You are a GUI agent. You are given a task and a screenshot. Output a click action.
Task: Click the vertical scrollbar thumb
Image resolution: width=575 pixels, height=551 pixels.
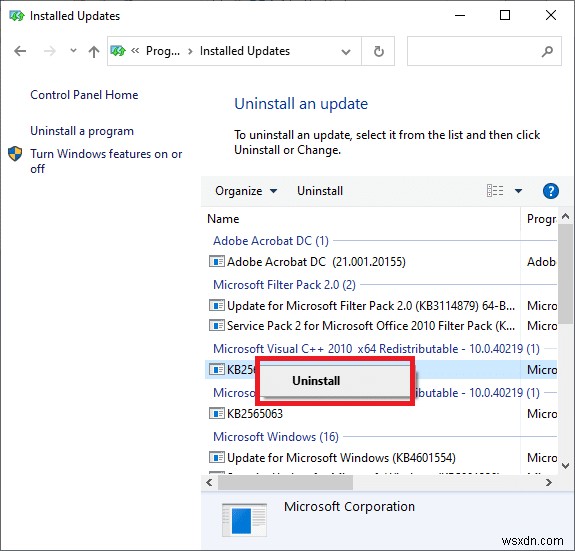point(565,273)
